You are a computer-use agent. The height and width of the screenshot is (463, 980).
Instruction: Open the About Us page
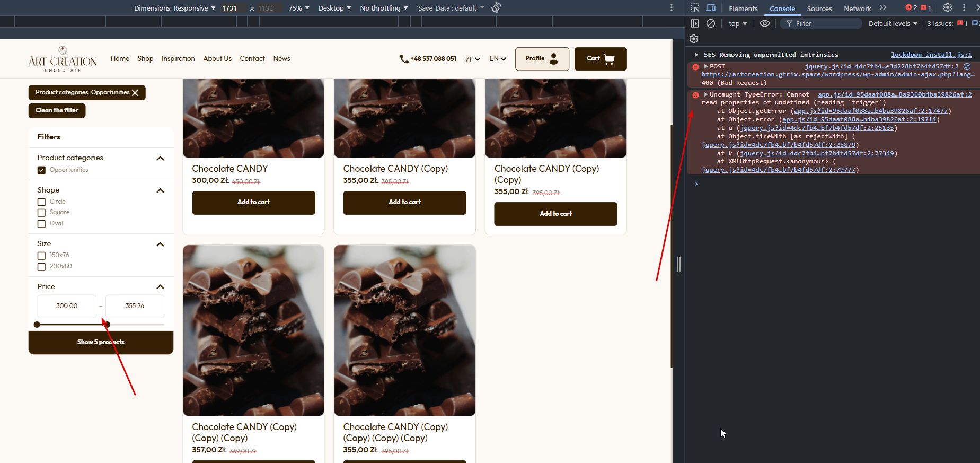tap(217, 58)
